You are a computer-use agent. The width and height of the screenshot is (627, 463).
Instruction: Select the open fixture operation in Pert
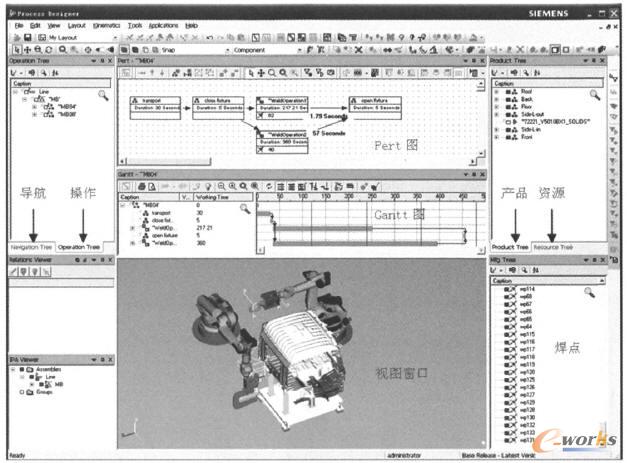tap(375, 105)
